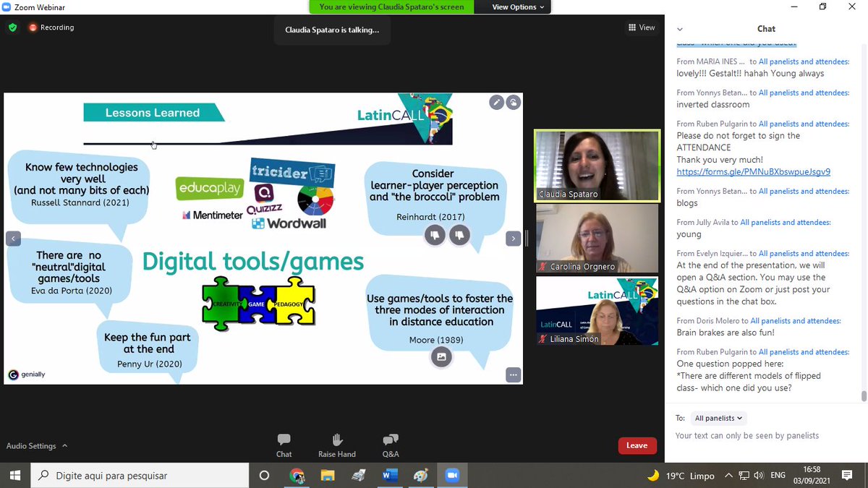Viewport: 868px width, 488px height.
Task: Click the 19°C Limpo weather widget
Action: click(681, 476)
